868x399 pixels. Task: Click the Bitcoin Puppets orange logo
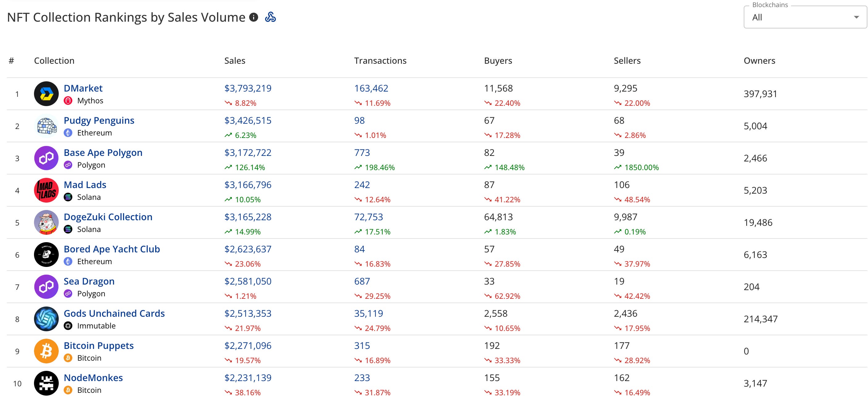tap(46, 351)
